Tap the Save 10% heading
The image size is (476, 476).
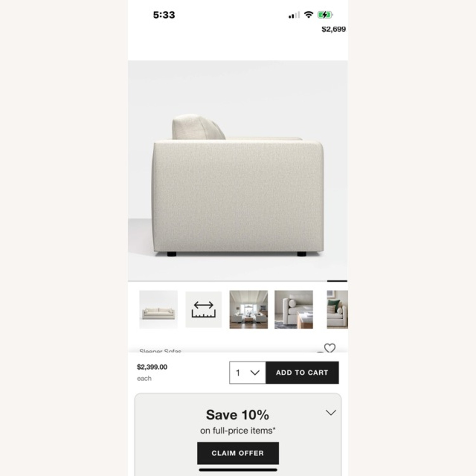[x=237, y=415]
